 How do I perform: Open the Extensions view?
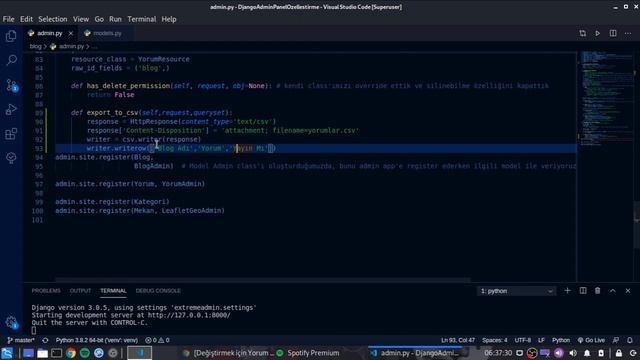click(x=11, y=134)
